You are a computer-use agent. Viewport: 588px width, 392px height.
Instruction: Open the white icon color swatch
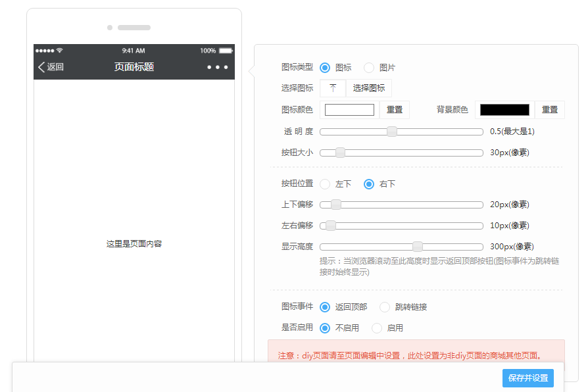tap(349, 110)
